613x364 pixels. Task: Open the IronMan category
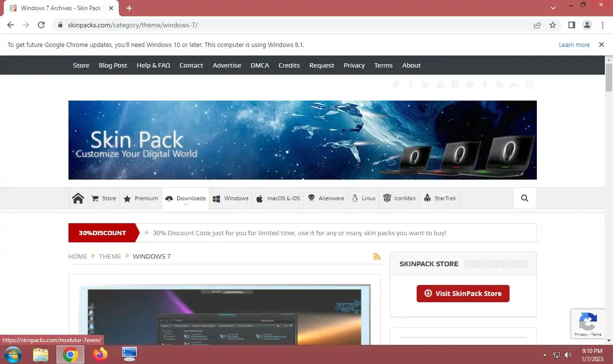click(x=399, y=198)
